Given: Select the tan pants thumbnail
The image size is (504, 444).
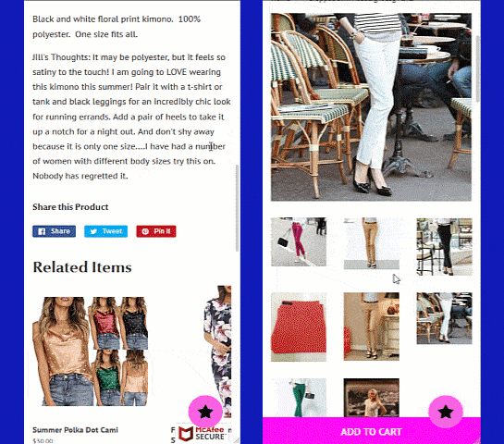Looking at the screenshot, I should [x=371, y=243].
